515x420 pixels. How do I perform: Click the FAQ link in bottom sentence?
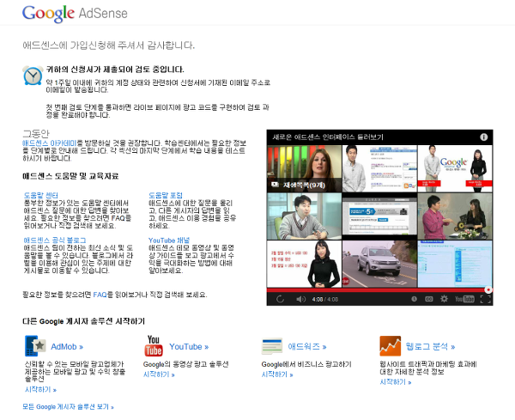pos(100,295)
